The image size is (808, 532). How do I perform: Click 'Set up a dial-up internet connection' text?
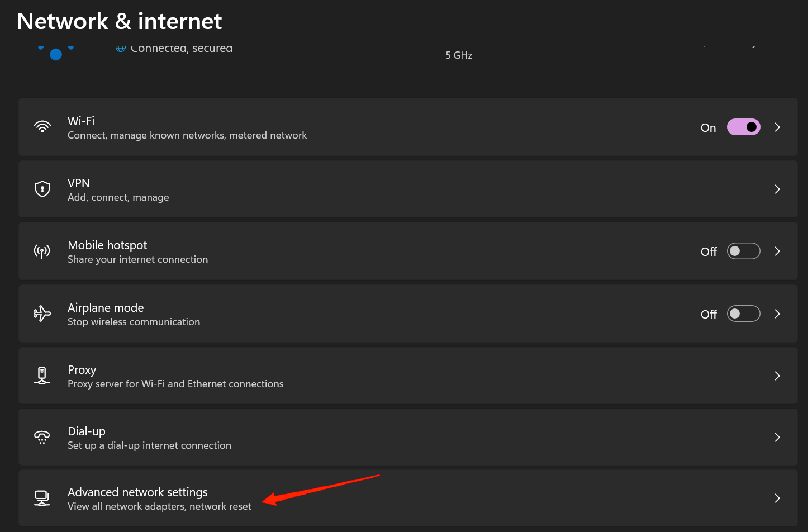pyautogui.click(x=149, y=445)
